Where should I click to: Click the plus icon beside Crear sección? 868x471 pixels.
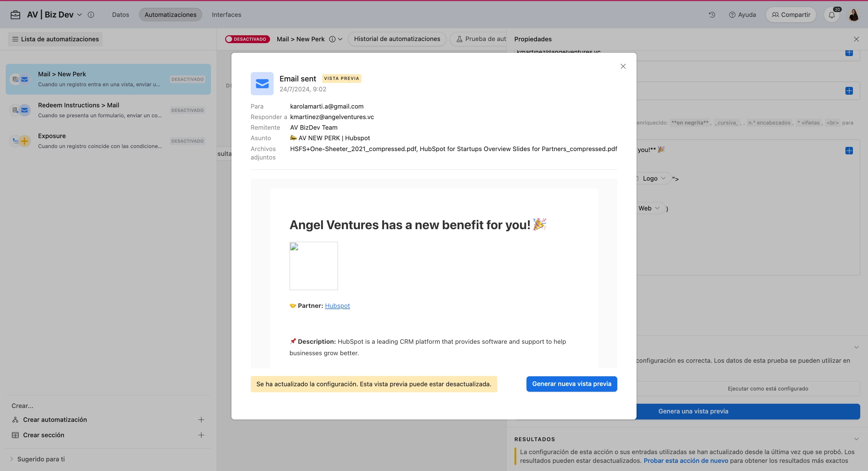tap(201, 435)
